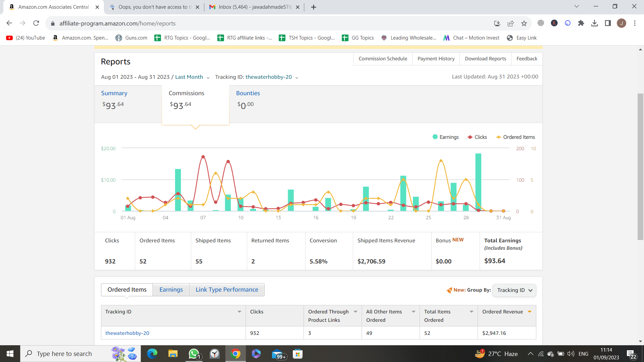This screenshot has width=644, height=362.
Task: Toggle Ordered Items series in chart legend
Action: [516, 137]
